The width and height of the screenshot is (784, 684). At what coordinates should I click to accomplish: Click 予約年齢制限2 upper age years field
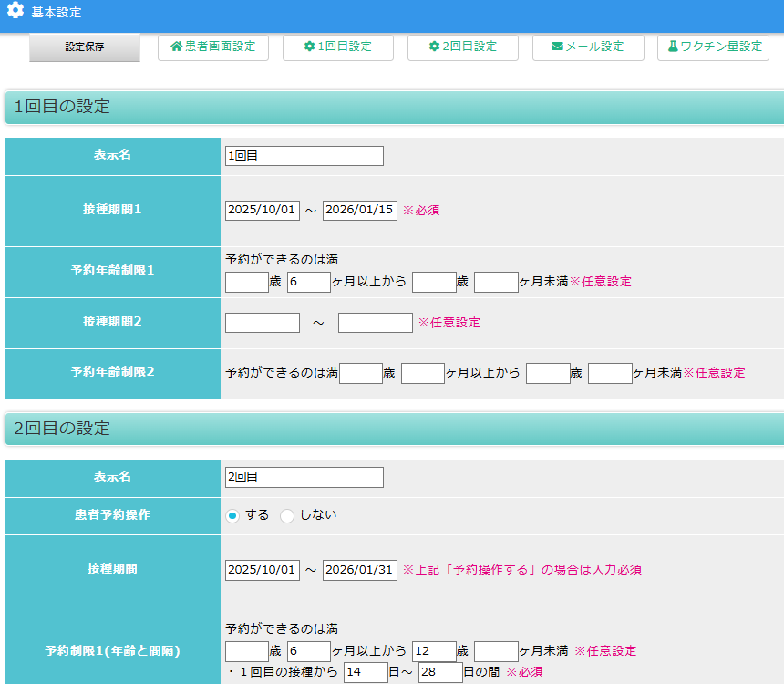coord(548,373)
